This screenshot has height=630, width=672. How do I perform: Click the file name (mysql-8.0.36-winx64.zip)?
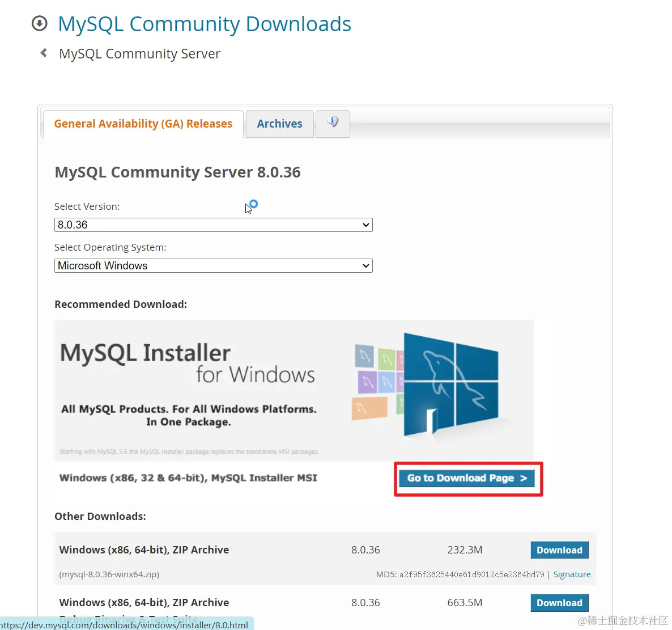click(x=109, y=574)
